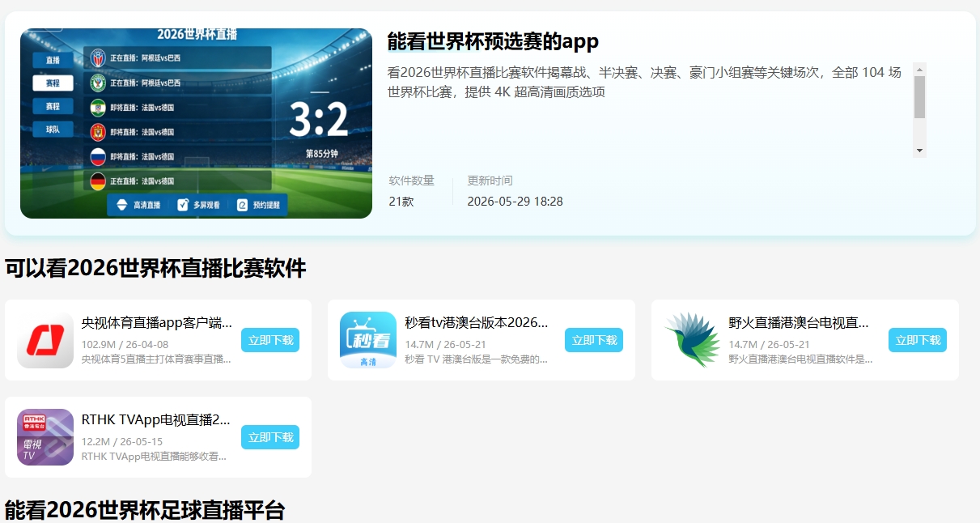Image resolution: width=980 pixels, height=523 pixels.
Task: Open the 秒看tv港澳台版本2026 title link
Action: 477,322
